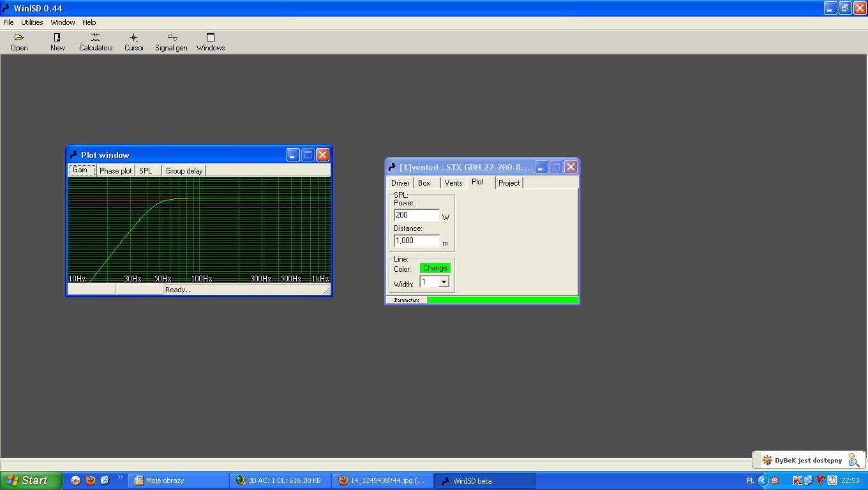Screen dimensions: 868x490
Task: Minimize the vented project window
Action: coord(541,167)
